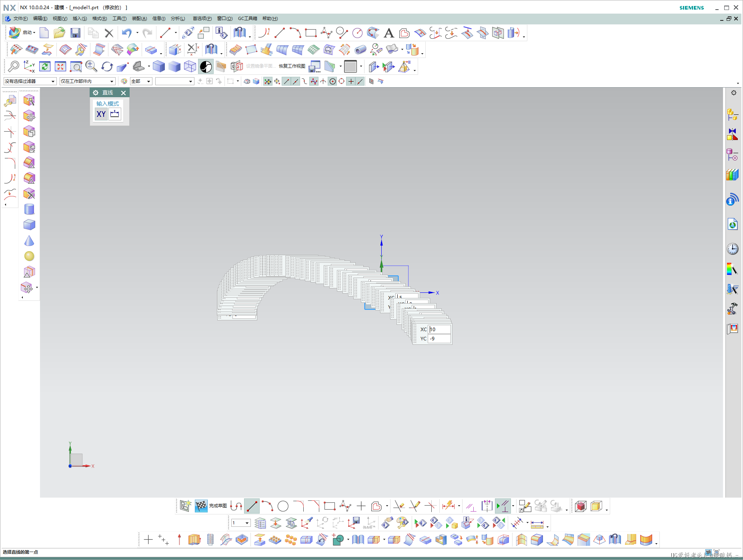Open the sketch name dropdown showing 1
Image resolution: width=743 pixels, height=560 pixels.
pyautogui.click(x=241, y=523)
